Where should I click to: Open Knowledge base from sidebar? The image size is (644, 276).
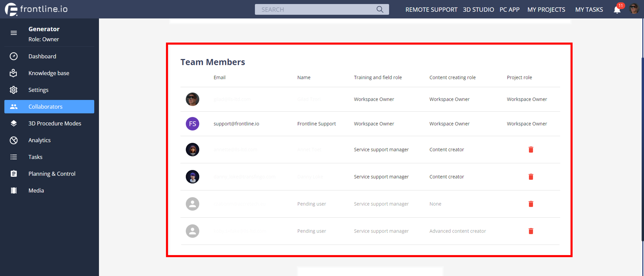pos(49,73)
